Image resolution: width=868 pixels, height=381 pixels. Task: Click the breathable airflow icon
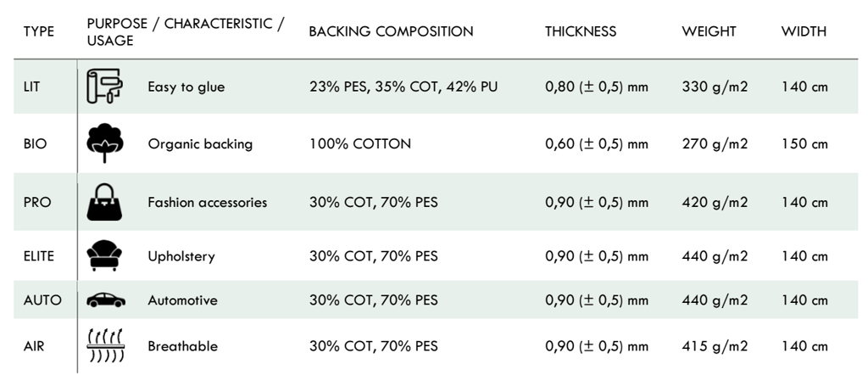tap(106, 345)
